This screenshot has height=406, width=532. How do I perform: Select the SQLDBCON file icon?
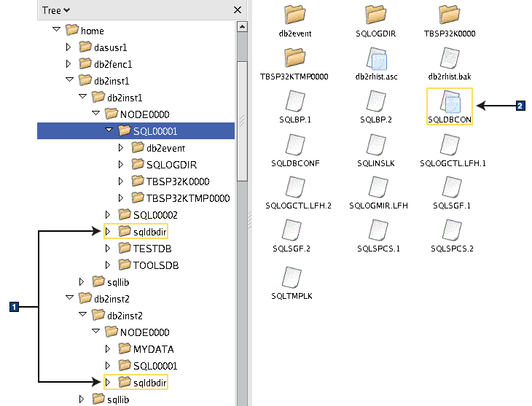click(450, 102)
